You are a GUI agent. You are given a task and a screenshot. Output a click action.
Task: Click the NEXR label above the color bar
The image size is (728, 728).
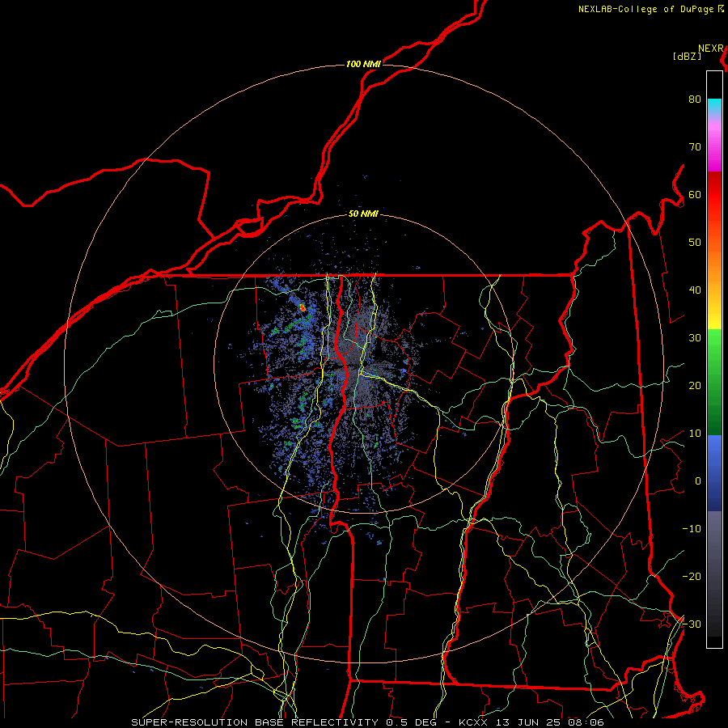tap(711, 49)
